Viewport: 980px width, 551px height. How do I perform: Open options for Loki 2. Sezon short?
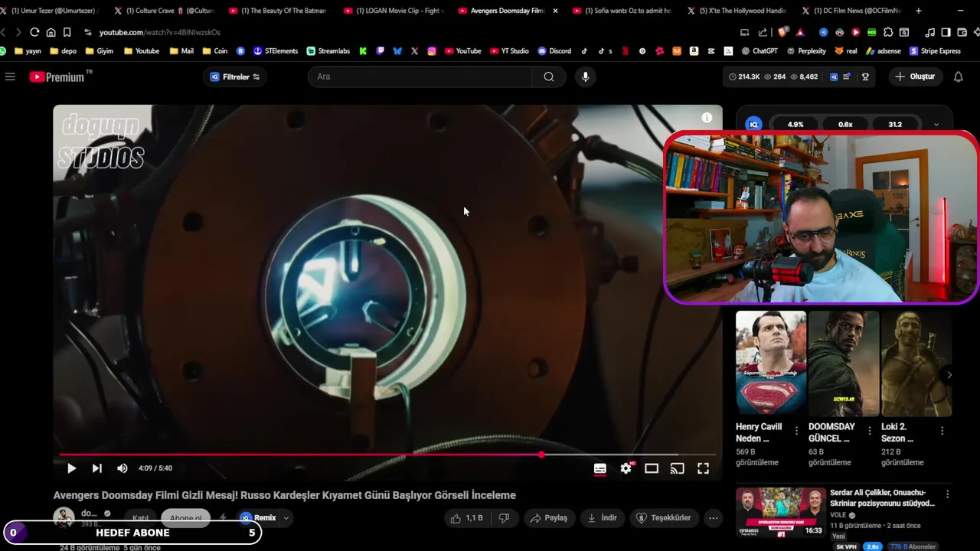tap(942, 431)
